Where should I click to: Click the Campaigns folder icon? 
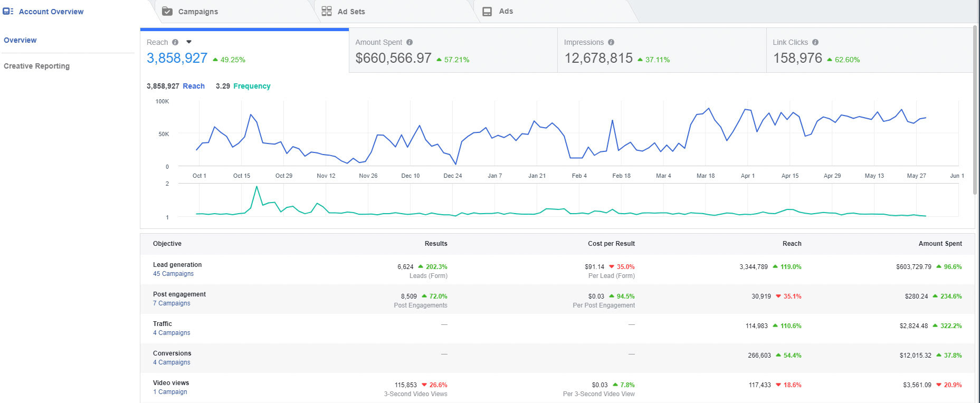tap(167, 11)
